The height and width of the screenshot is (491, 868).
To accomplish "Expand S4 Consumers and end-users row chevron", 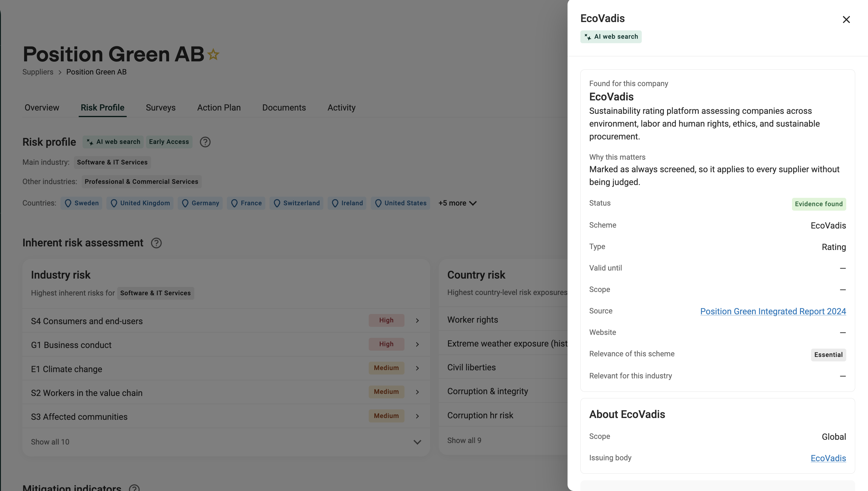I will point(417,321).
